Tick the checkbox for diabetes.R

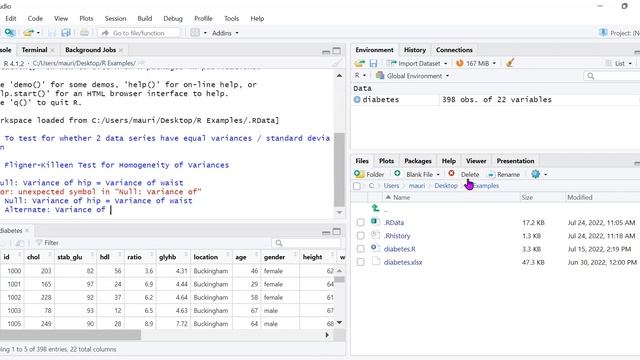click(360, 249)
